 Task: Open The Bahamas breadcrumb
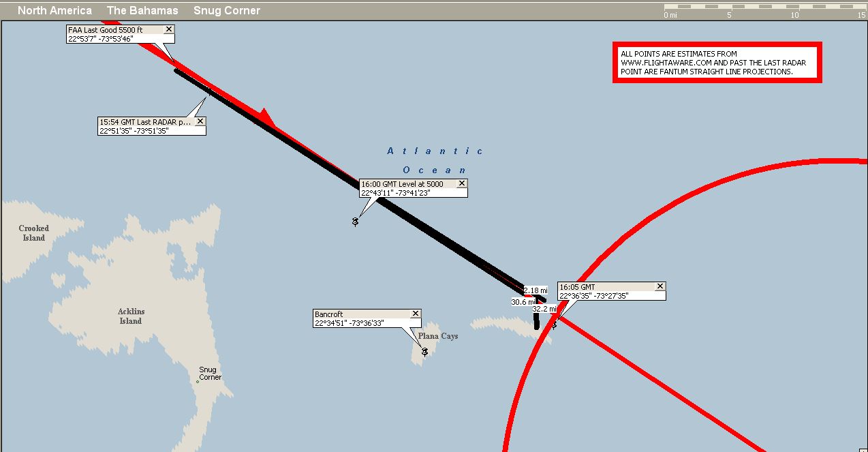pyautogui.click(x=142, y=10)
